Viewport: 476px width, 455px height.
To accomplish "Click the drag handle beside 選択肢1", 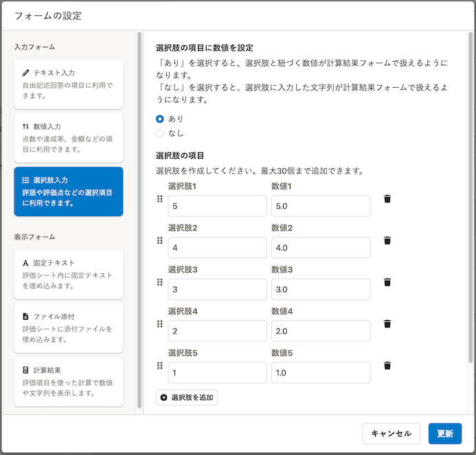I will coord(160,199).
